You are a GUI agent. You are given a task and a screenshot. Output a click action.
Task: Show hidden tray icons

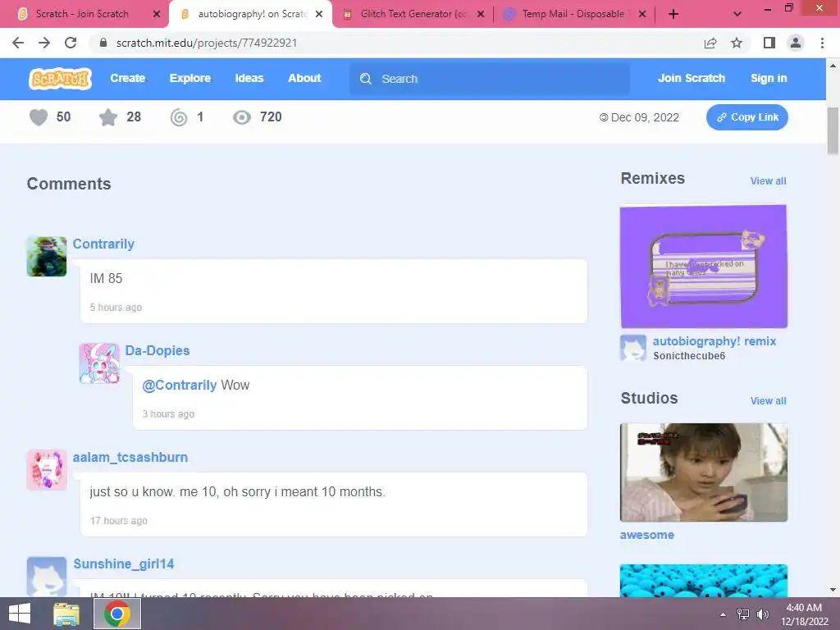click(x=724, y=614)
